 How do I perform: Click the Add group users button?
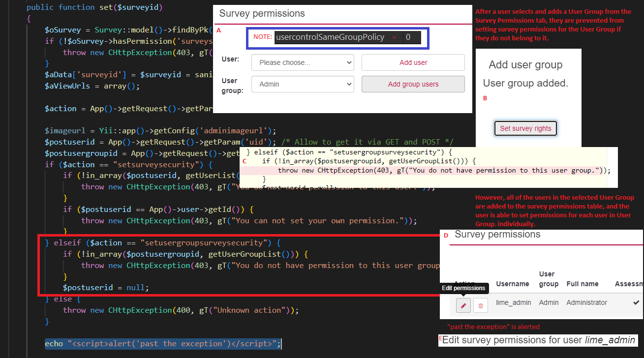click(413, 84)
